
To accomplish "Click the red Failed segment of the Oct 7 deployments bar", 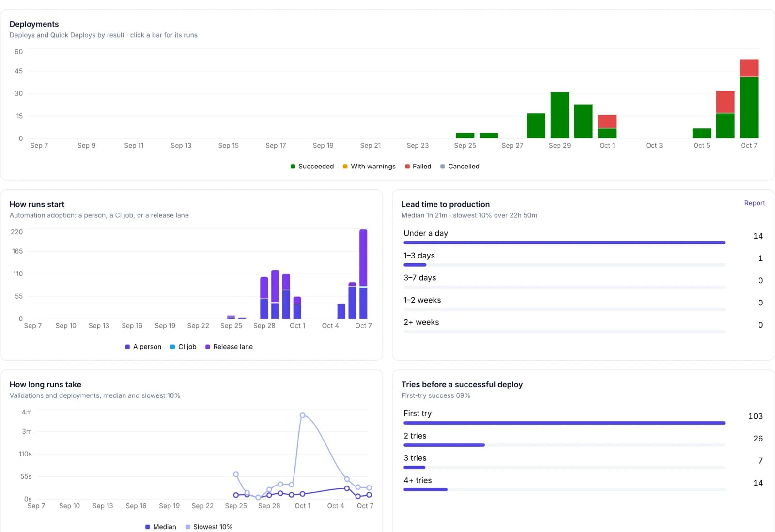I will 749,68.
